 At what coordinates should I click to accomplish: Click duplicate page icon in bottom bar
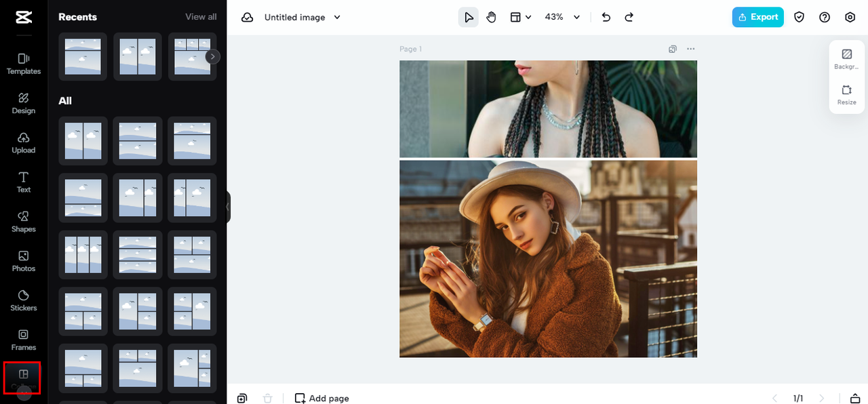[242, 398]
